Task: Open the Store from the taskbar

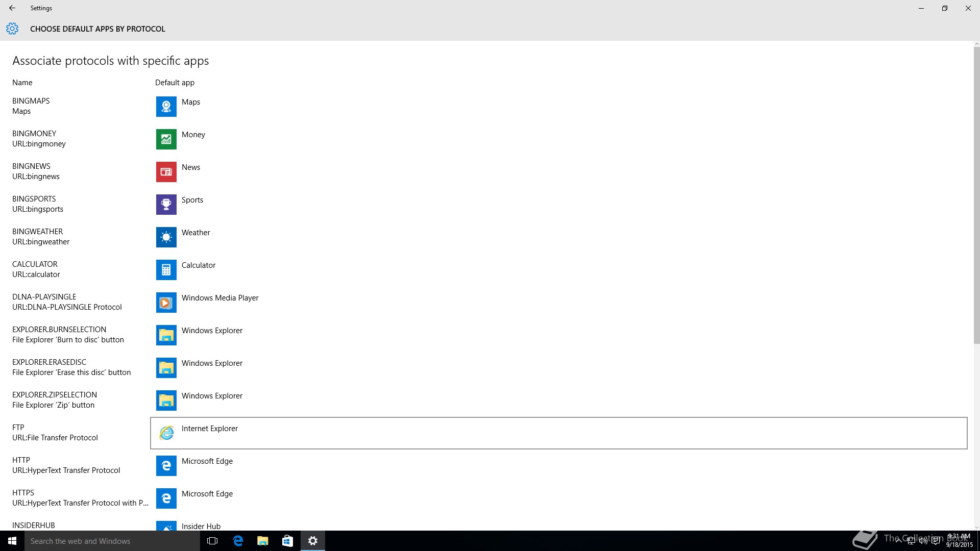Action: tap(287, 541)
